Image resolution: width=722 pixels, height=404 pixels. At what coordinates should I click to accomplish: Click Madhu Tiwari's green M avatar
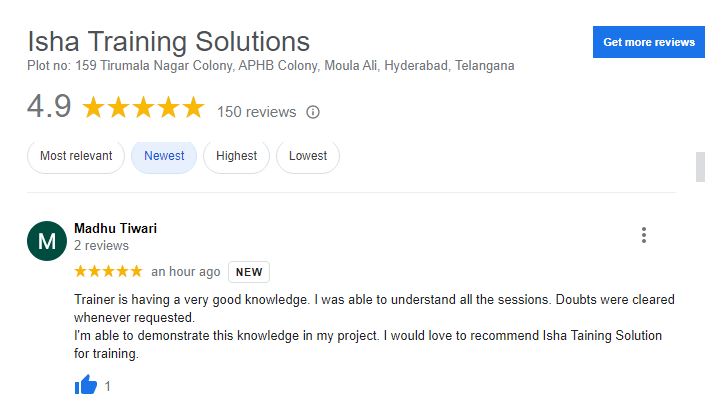point(47,241)
